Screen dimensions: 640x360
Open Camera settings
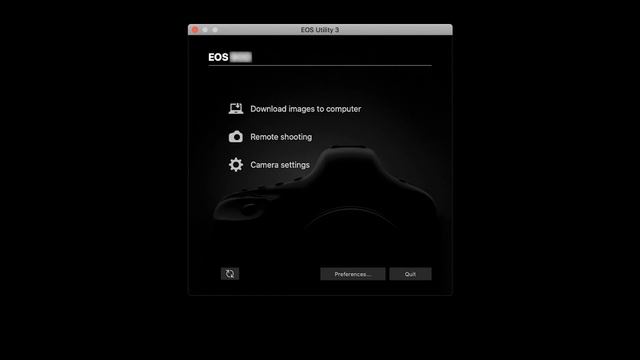point(280,165)
